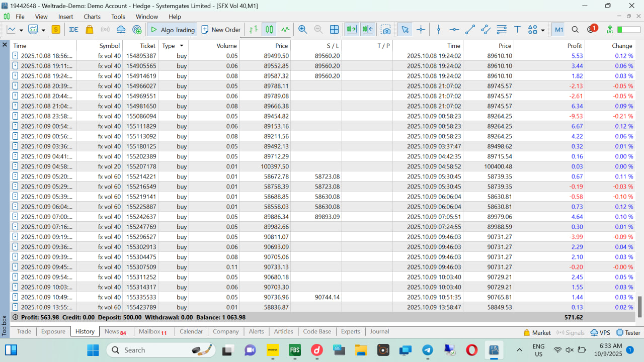The image size is (644, 362).
Task: Switch to the Journal tab
Action: coord(379,331)
